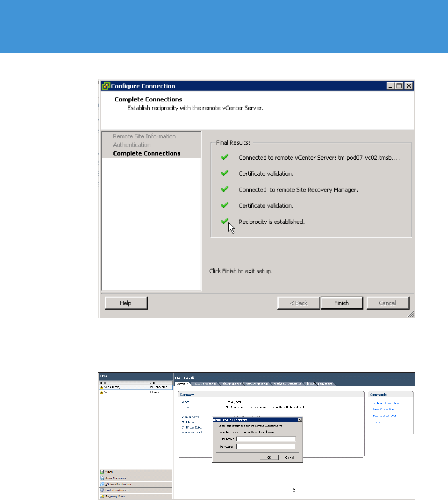Image resolution: width=448 pixels, height=500 pixels.
Task: Sort sites by the Status column header
Action: [160, 382]
